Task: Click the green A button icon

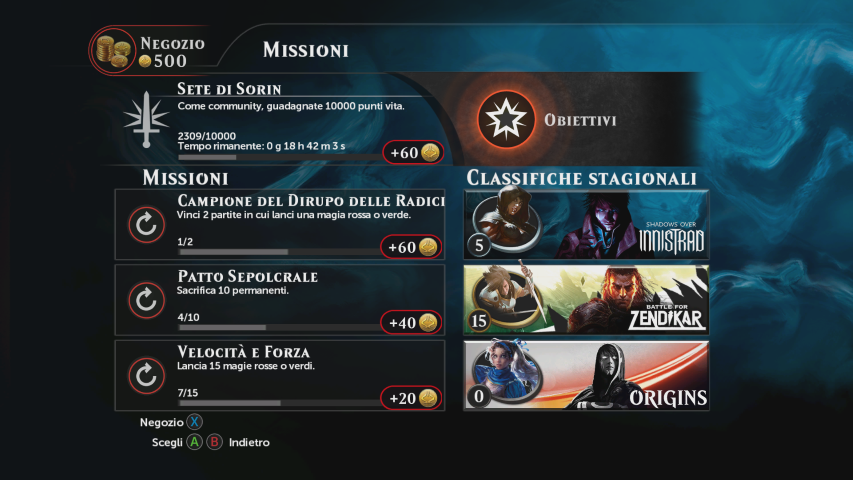Action: tap(194, 442)
